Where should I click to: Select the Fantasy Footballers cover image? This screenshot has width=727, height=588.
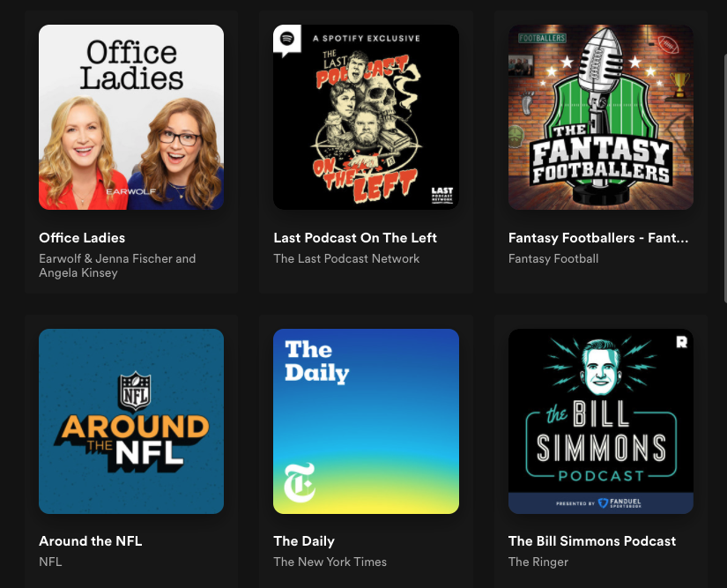pos(601,117)
